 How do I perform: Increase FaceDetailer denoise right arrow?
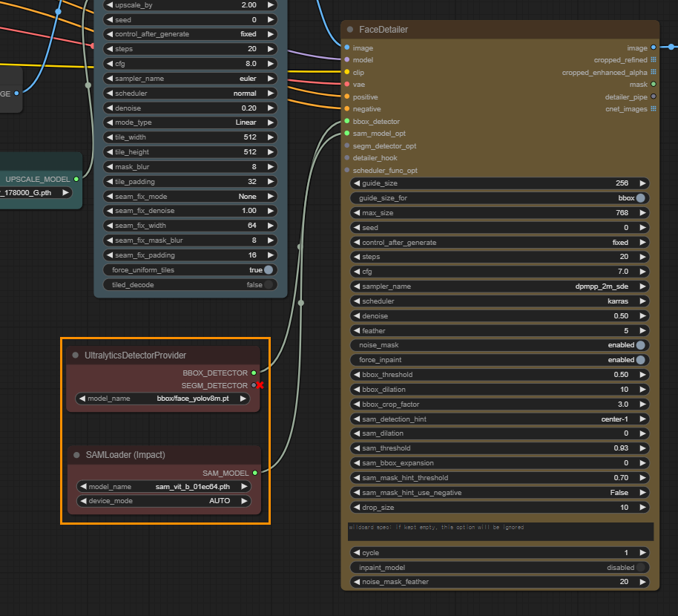(x=642, y=315)
